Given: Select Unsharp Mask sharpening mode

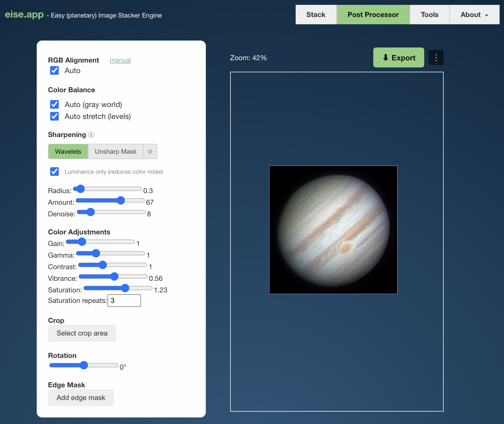Looking at the screenshot, I should tap(115, 151).
